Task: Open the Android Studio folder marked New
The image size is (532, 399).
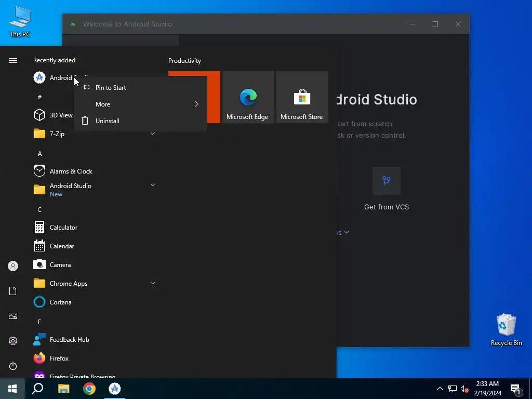Action: [x=95, y=190]
